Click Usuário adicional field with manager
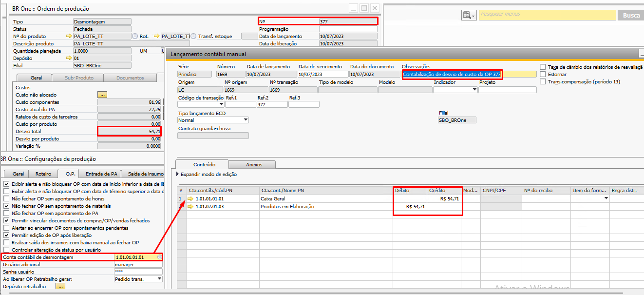This screenshot has height=295, width=644. (x=137, y=265)
